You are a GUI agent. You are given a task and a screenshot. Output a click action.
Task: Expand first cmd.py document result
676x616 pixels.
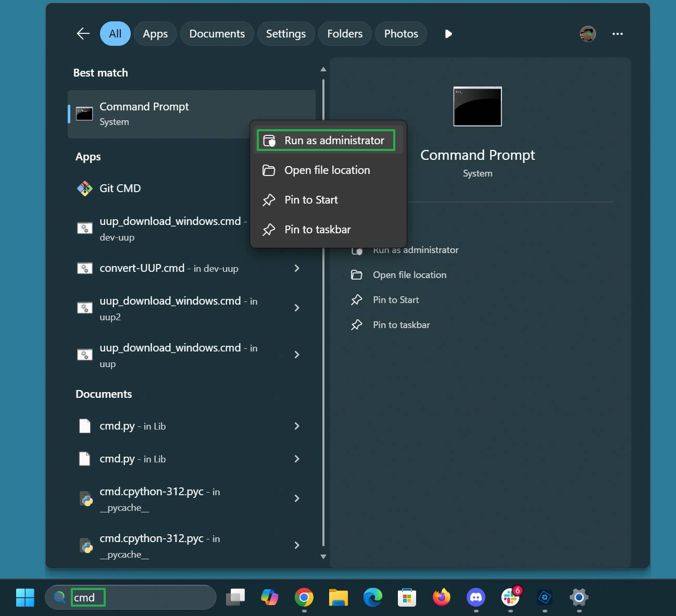click(x=297, y=426)
